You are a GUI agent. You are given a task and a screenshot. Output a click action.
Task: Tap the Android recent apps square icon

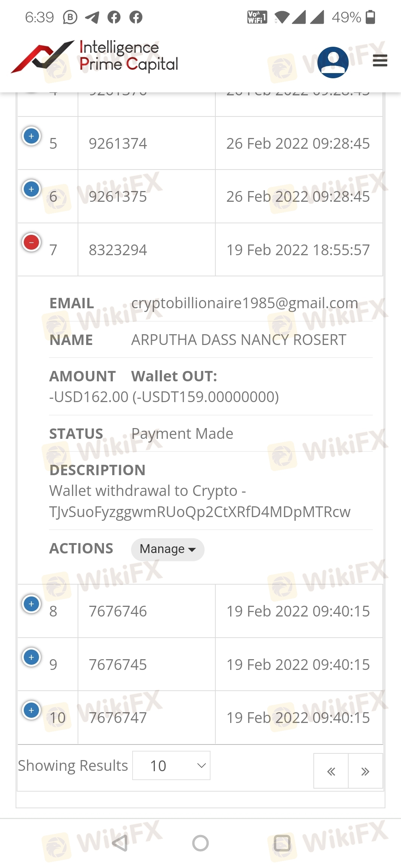coord(282,843)
